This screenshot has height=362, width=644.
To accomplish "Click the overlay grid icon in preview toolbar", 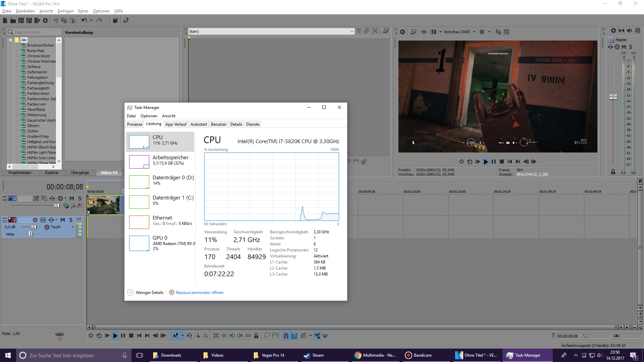I will click(482, 32).
